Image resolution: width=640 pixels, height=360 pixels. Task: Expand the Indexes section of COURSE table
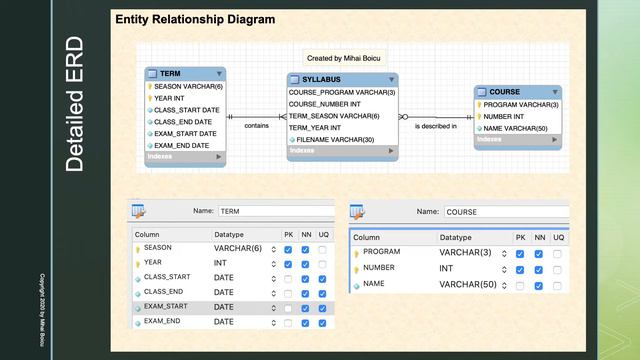555,140
